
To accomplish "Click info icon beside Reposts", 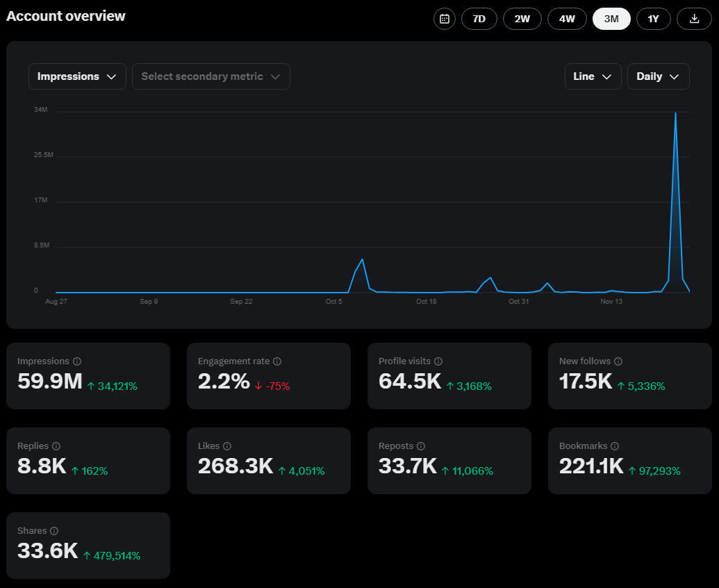I will pyautogui.click(x=421, y=446).
